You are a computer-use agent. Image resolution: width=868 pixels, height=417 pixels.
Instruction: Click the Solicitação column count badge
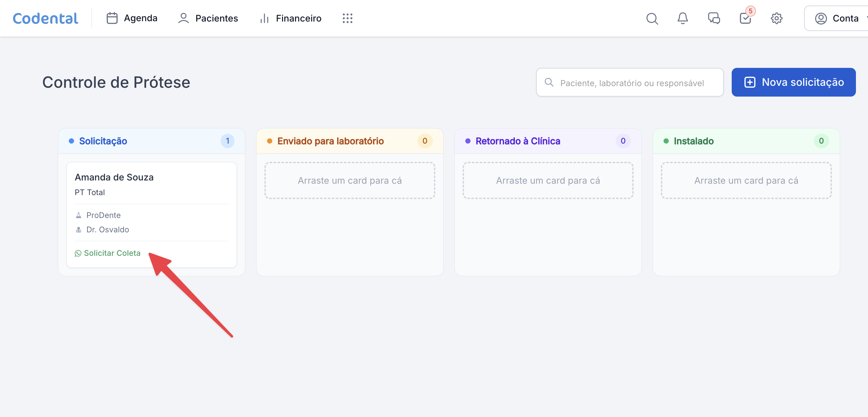coord(228,141)
